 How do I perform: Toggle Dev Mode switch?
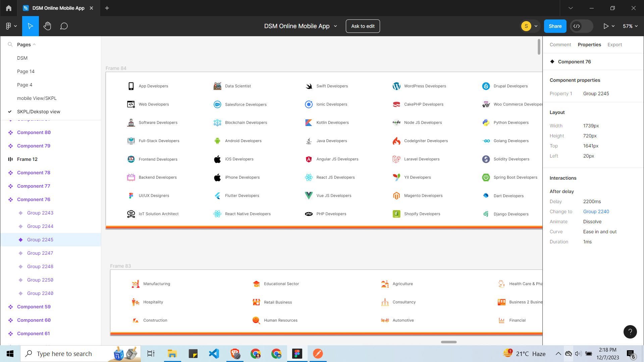[x=581, y=26]
